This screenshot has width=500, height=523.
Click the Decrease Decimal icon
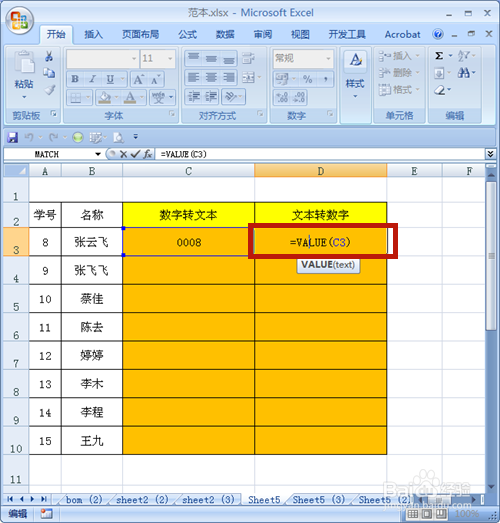pos(299,97)
